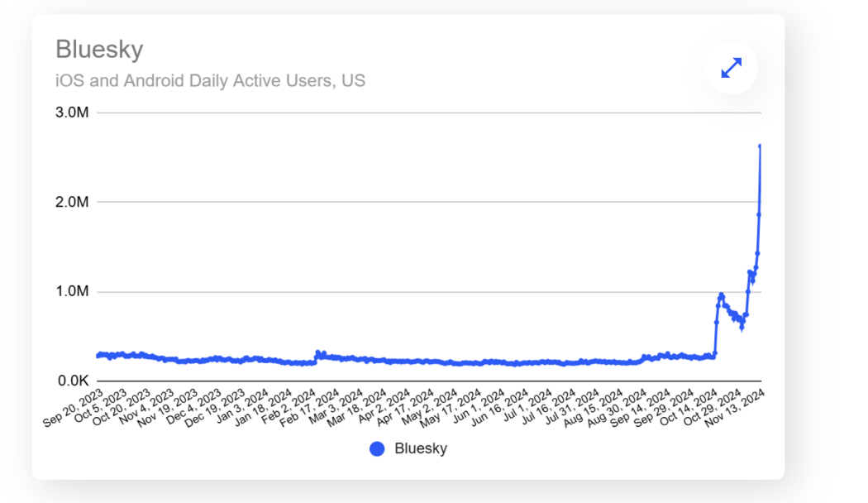This screenshot has width=868, height=503.
Task: Click the late October 2024 spike near 1.0M
Action: 721,296
